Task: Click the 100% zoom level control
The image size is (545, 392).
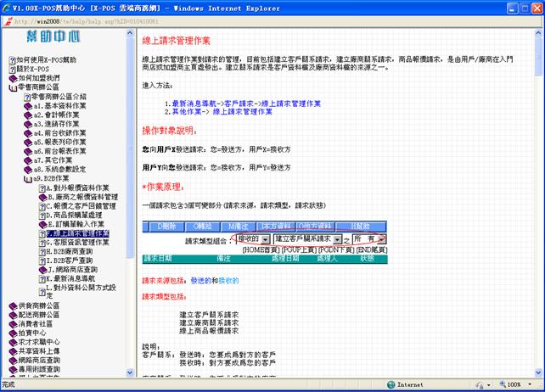Action: click(515, 385)
